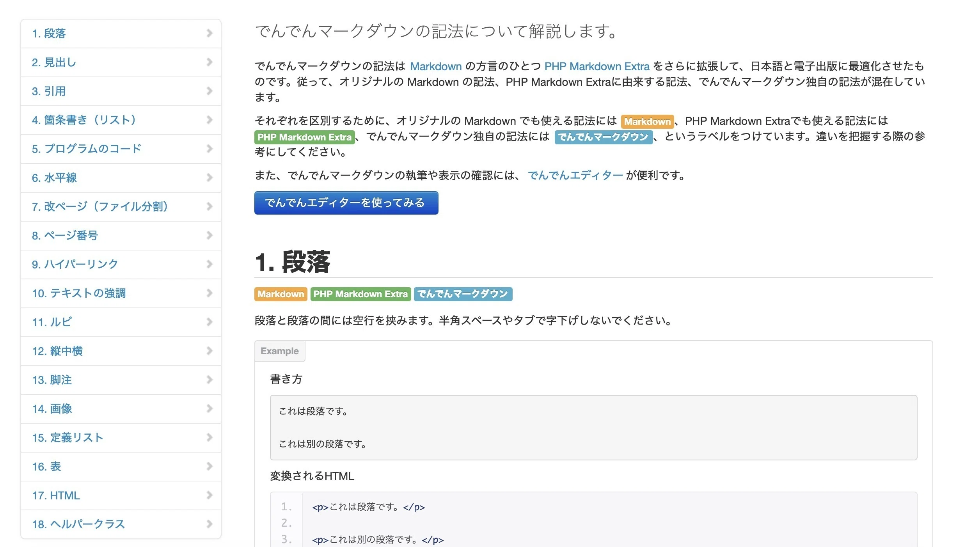Open 18. ヘルパークラス section
The width and height of the screenshot is (980, 547).
121,524
